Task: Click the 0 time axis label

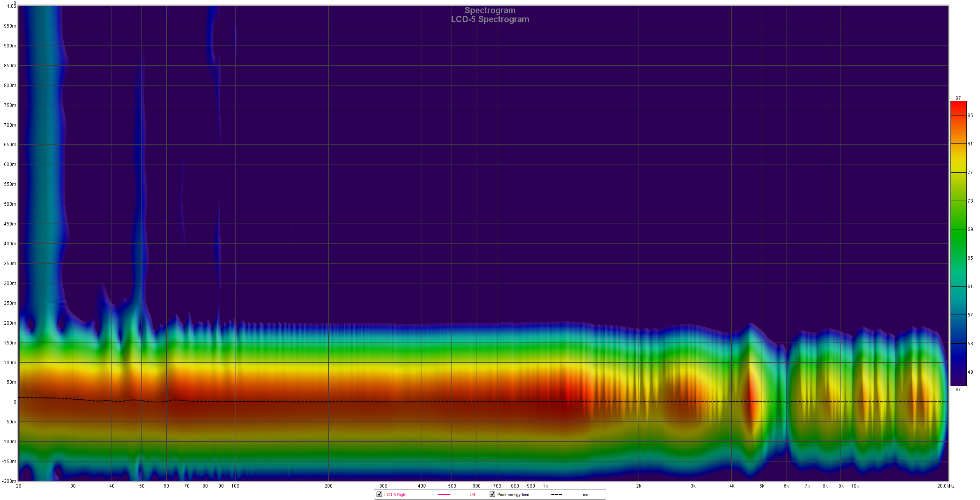Action: click(x=15, y=402)
